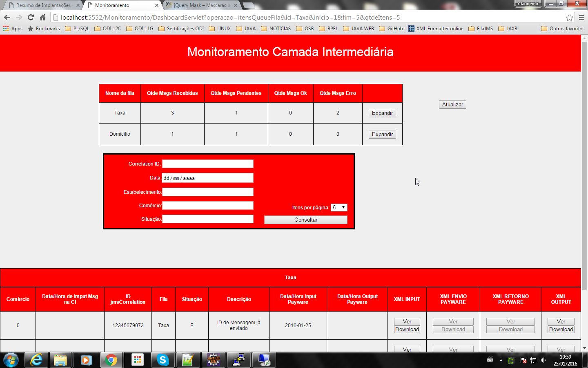Click the page vertical scrollbar thumb
The width and height of the screenshot is (588, 368).
click(584, 166)
